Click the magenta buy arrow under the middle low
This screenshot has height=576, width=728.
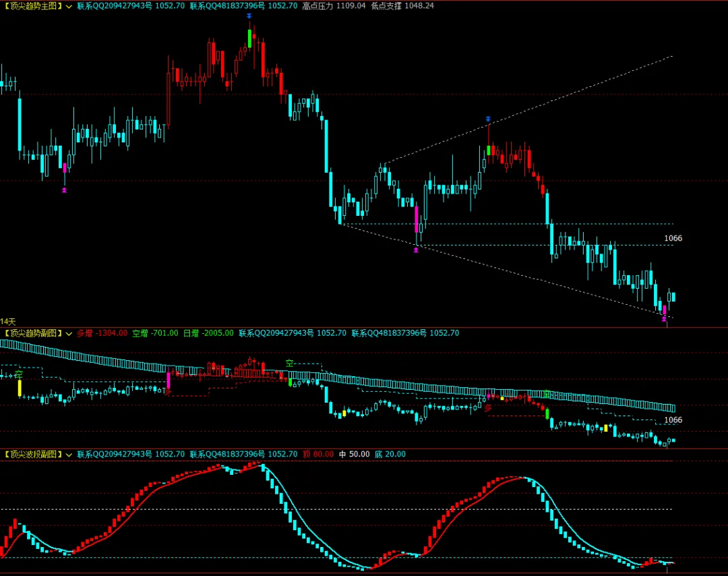click(416, 250)
